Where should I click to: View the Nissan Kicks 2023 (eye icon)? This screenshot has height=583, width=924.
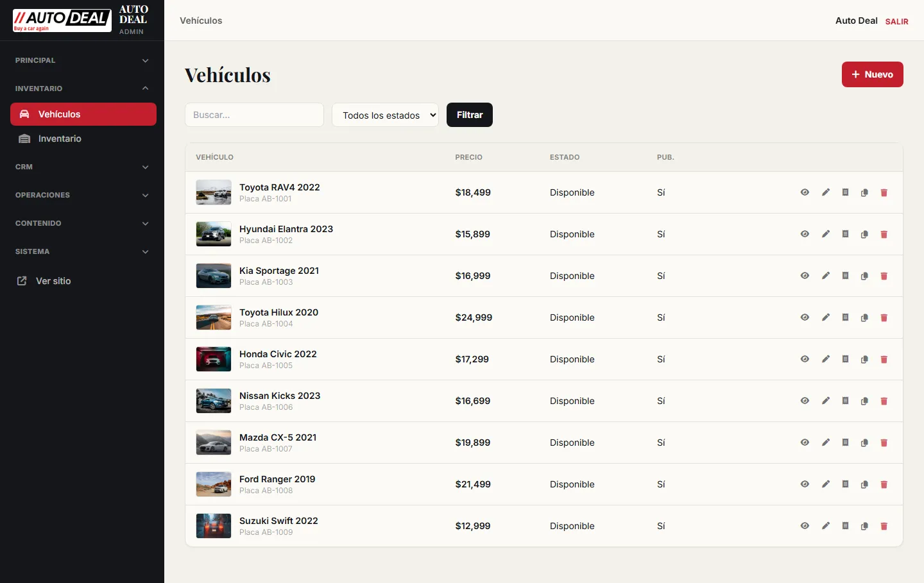(x=805, y=401)
